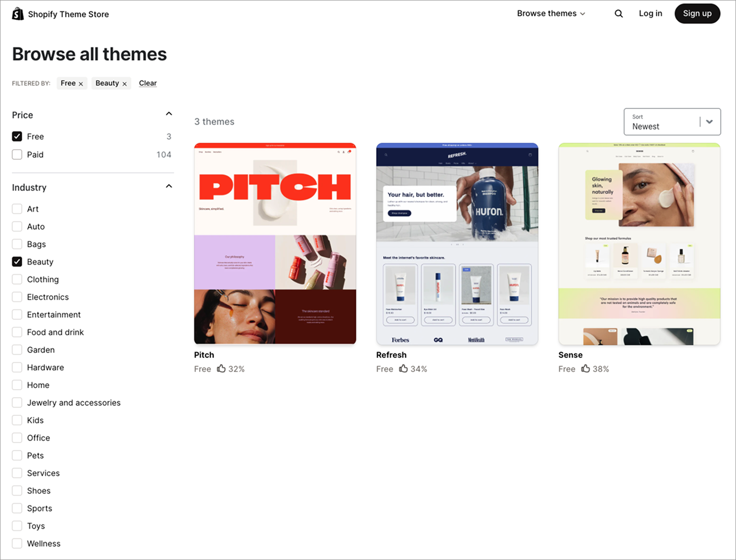This screenshot has width=736, height=560.
Task: Uncheck the Free price filter
Action: [x=17, y=136]
